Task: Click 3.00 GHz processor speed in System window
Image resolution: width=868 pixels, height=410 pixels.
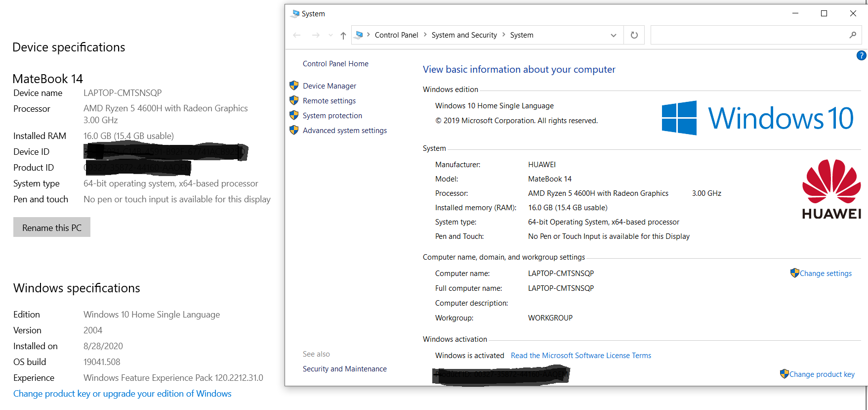Action: [706, 193]
